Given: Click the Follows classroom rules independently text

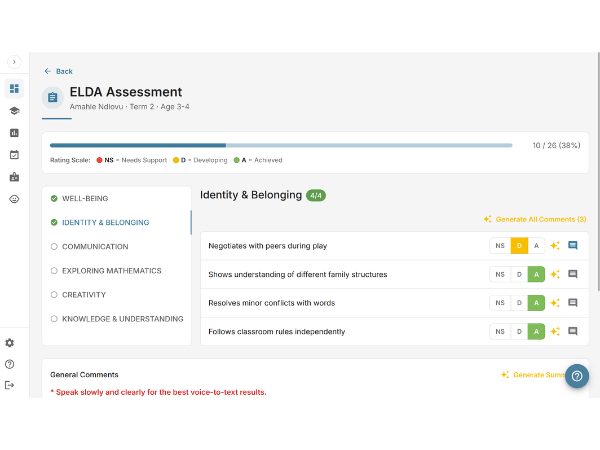Looking at the screenshot, I should pos(277,332).
